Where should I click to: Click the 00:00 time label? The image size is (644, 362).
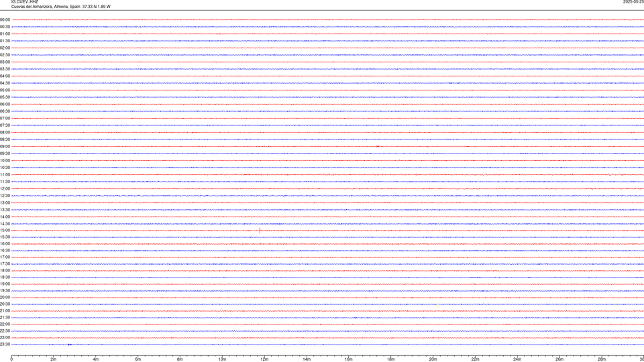point(5,19)
